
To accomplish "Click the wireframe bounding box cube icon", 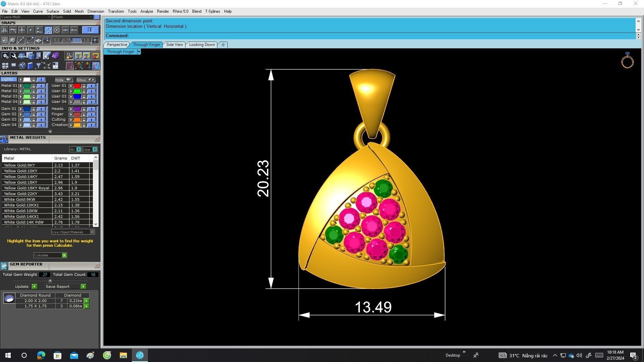I will [22, 66].
